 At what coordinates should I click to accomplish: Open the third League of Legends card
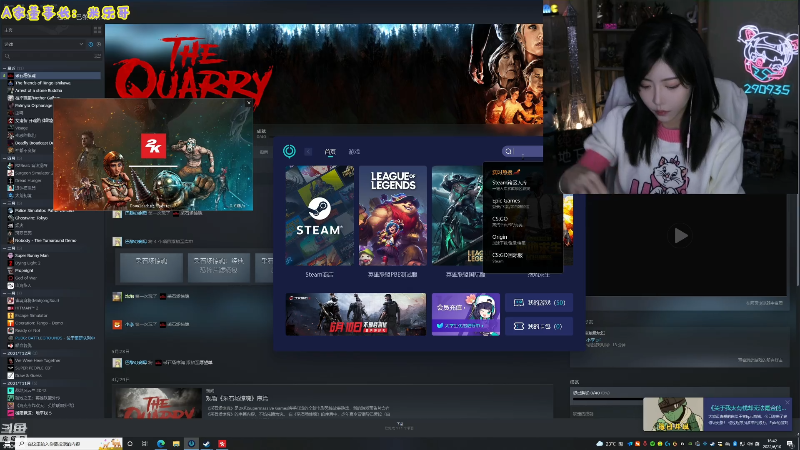pyautogui.click(x=457, y=215)
